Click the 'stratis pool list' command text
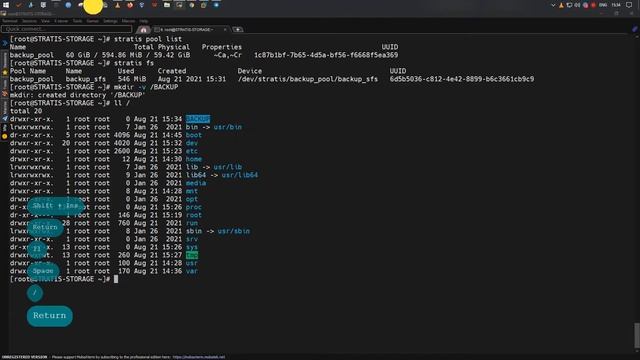The height and width of the screenshot is (360, 640). (148, 39)
